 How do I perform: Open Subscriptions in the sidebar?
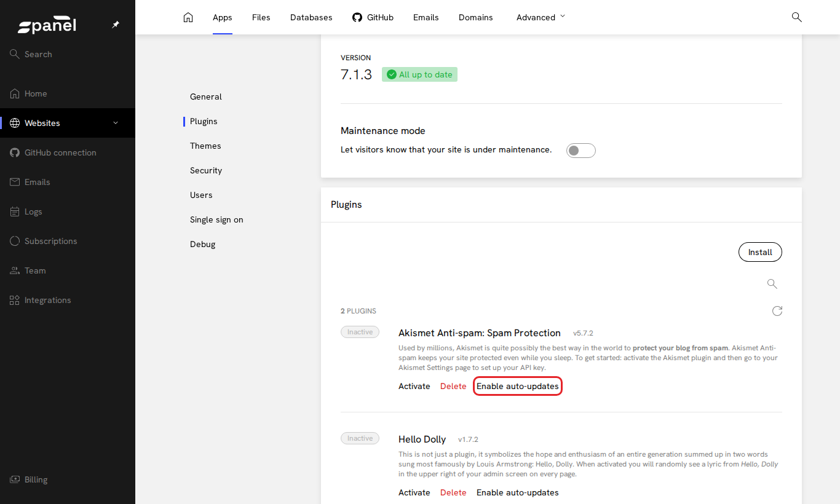click(68, 241)
